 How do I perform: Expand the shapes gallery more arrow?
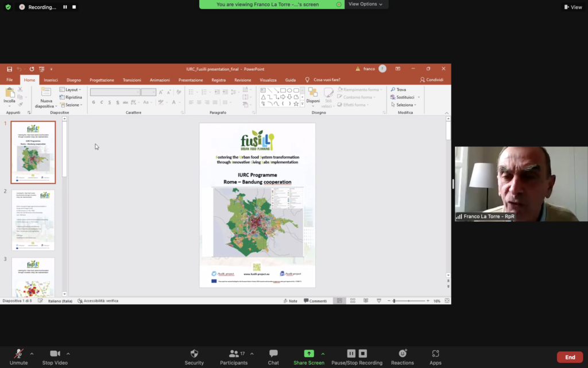[302, 104]
